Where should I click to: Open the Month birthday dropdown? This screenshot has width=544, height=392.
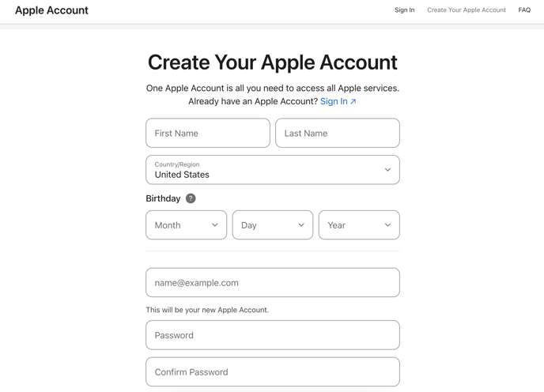point(187,224)
